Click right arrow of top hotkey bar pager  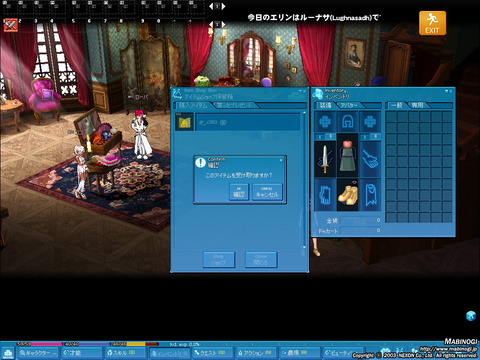223,6
